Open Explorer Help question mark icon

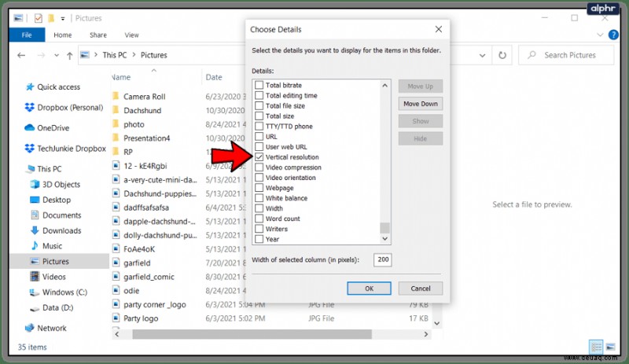pos(613,35)
